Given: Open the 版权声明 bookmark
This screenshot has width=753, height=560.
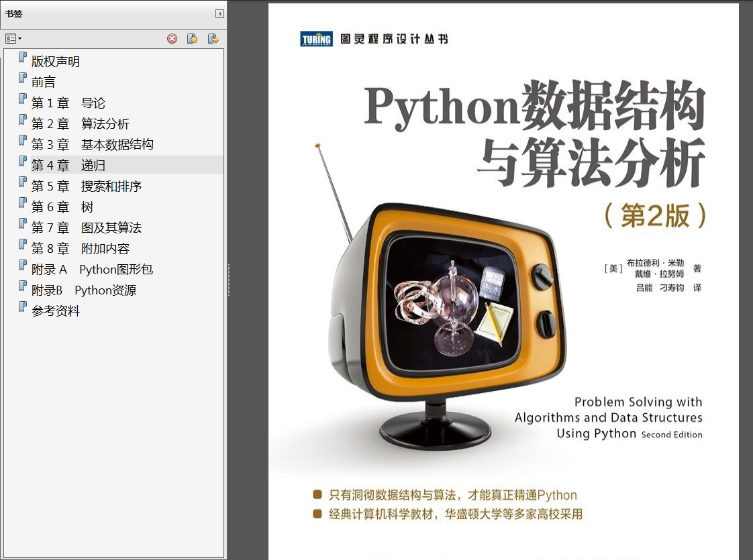Looking at the screenshot, I should pos(55,62).
